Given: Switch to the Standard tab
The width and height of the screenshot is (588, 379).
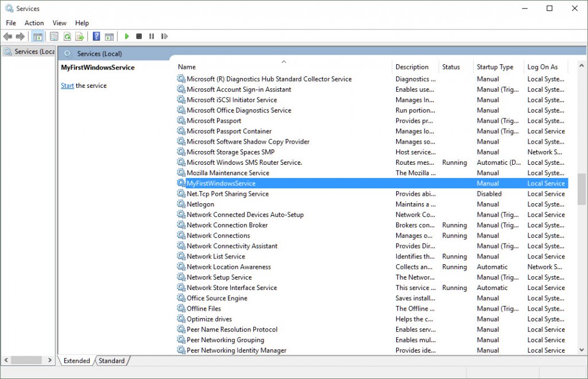Looking at the screenshot, I should point(112,361).
